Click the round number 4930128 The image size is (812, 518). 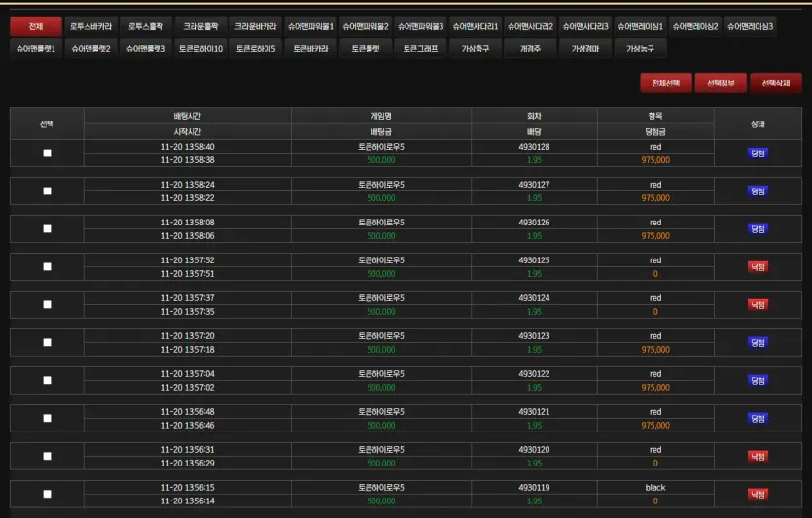534,147
